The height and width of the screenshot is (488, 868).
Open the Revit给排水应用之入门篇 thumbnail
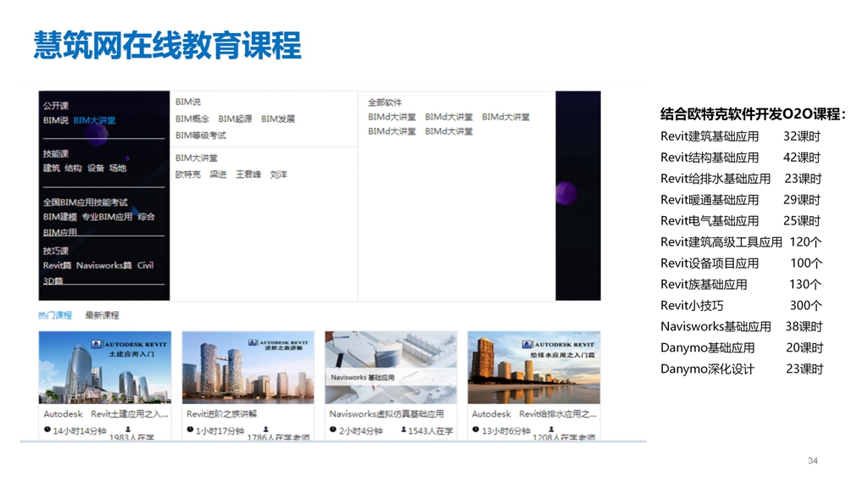[534, 368]
